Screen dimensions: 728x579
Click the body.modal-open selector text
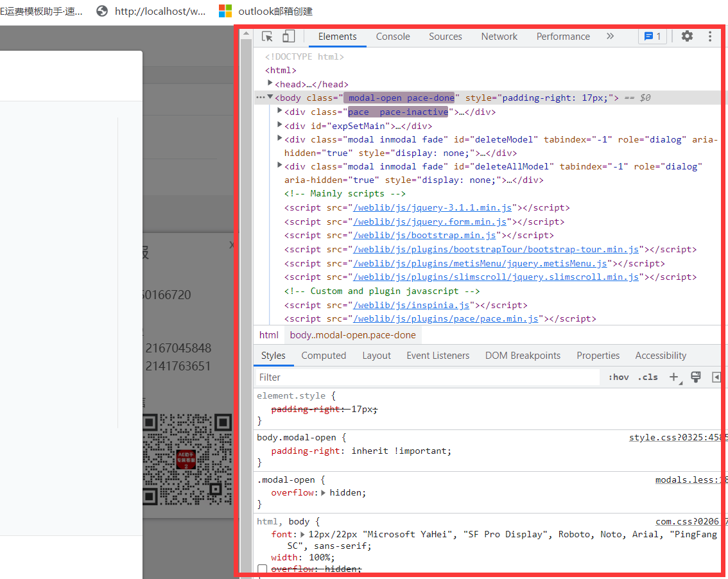(x=296, y=437)
